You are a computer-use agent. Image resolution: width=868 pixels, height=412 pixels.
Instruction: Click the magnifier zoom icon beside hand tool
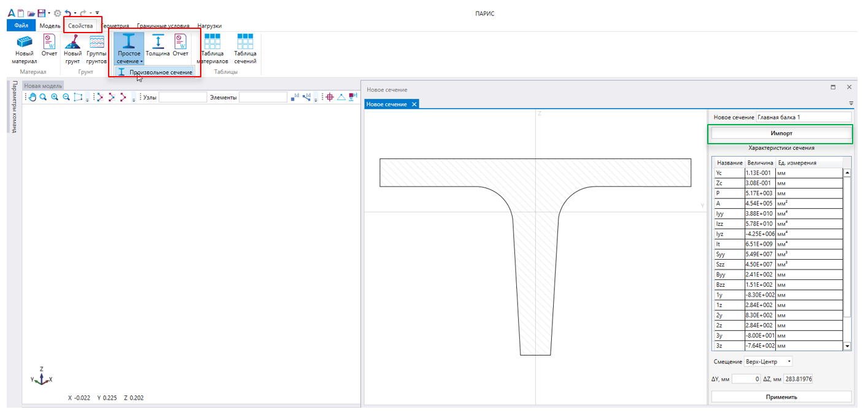44,97
